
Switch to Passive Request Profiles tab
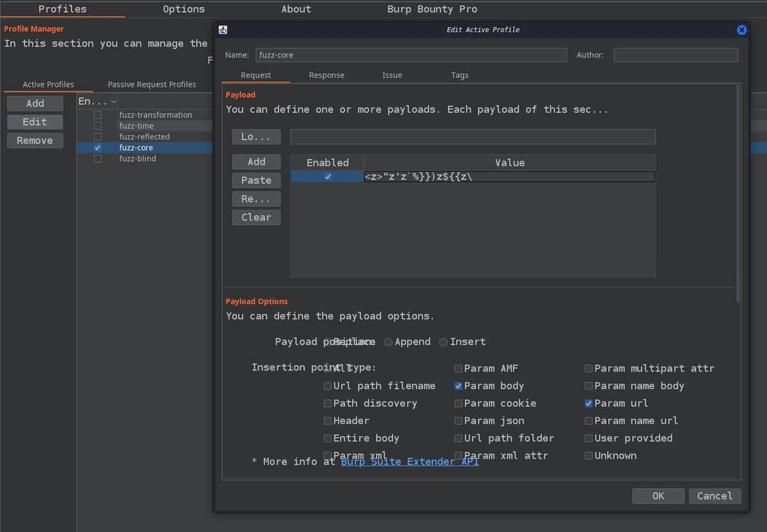point(152,85)
